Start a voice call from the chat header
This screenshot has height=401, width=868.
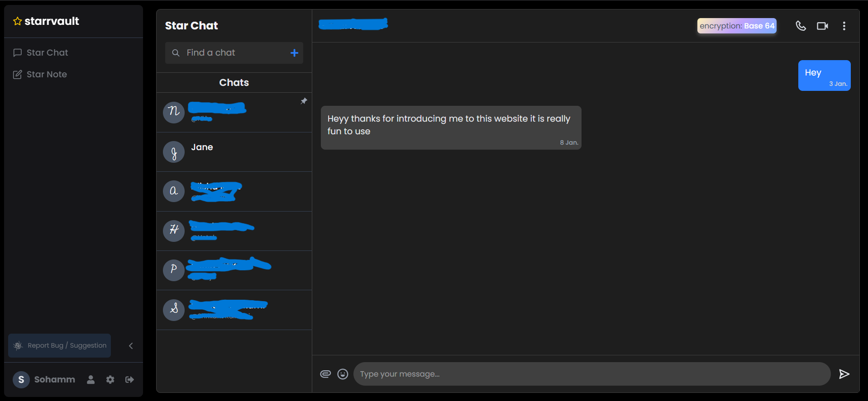(x=800, y=26)
